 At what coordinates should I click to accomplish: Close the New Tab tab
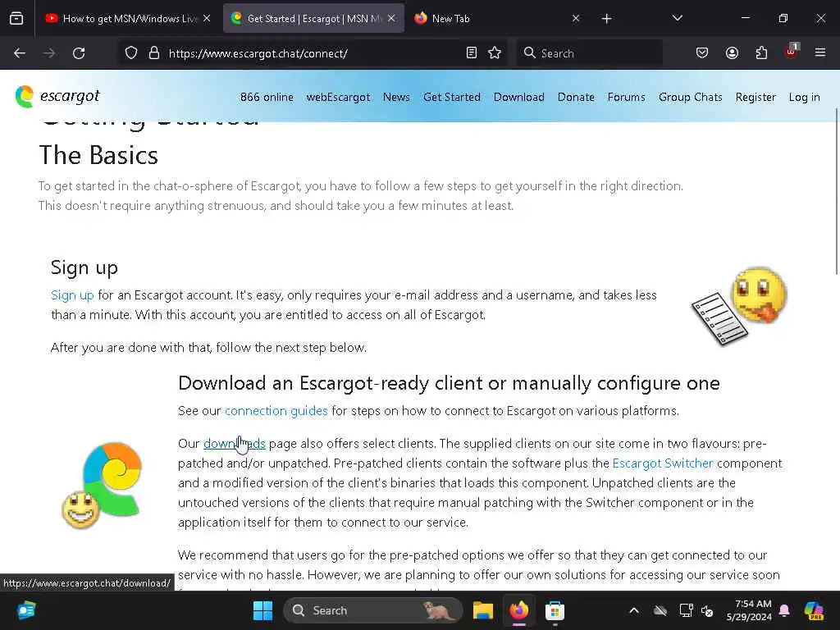tap(576, 18)
